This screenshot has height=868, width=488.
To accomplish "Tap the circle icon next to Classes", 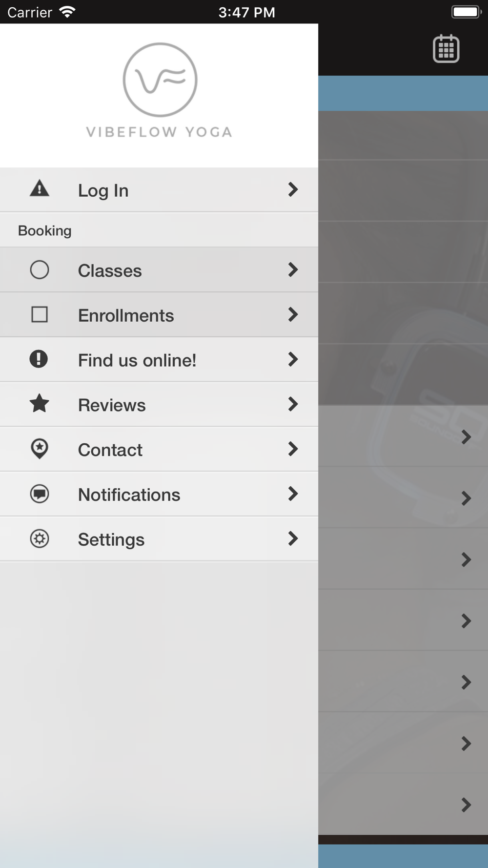I will coord(40,270).
